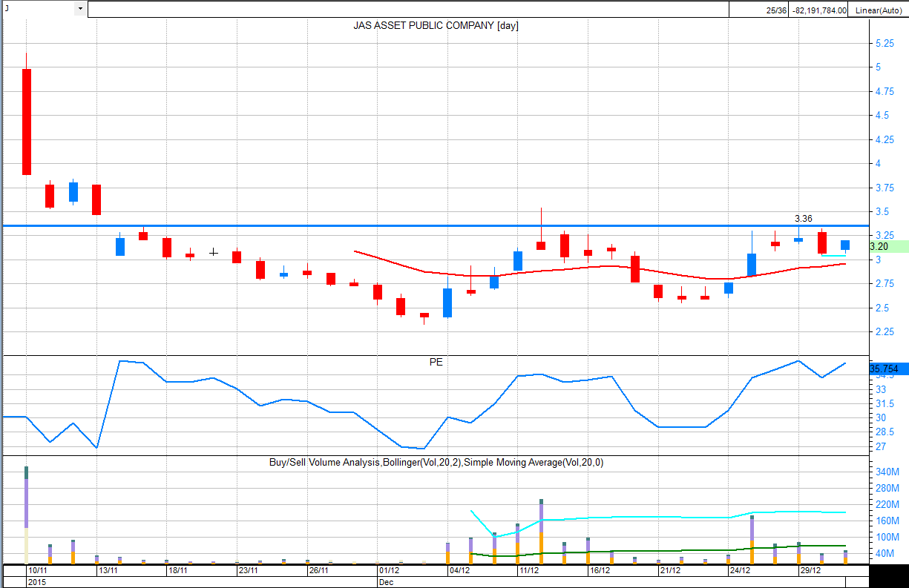Click the Linear(Auto) scale button

point(878,10)
